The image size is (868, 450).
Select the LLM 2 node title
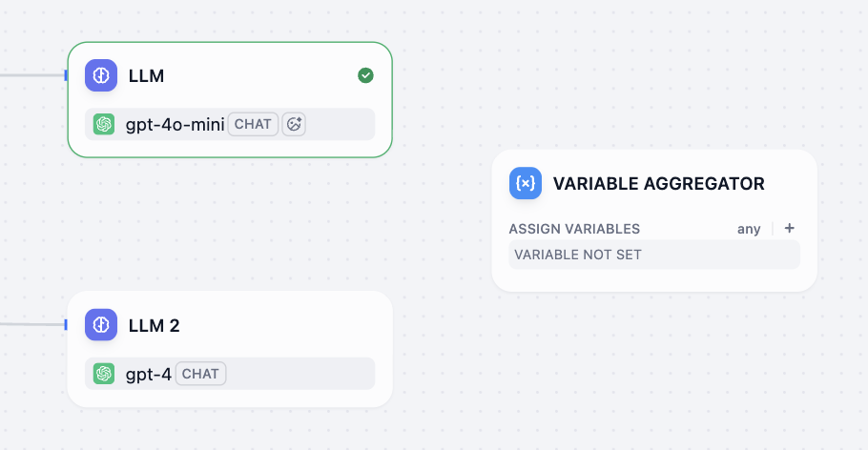(x=154, y=326)
